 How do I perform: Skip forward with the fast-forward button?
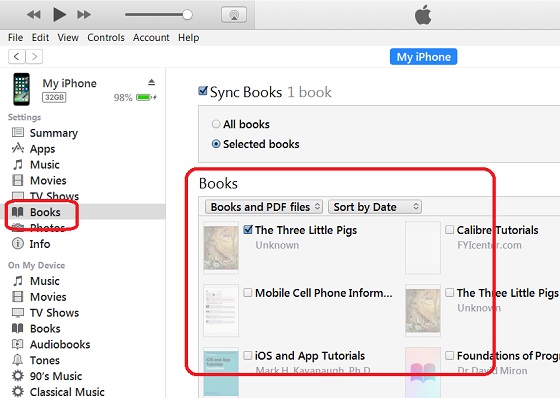click(x=84, y=15)
